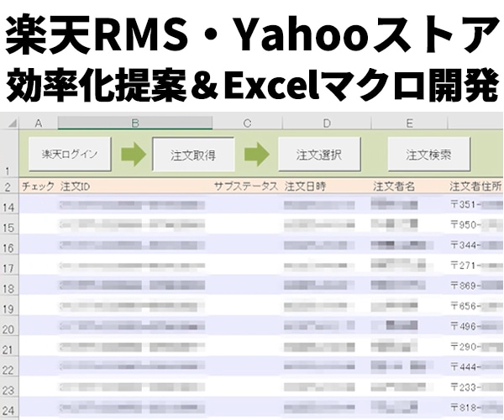Click the チェック header cell
Image resolution: width=504 pixels, height=420 pixels.
39,186
